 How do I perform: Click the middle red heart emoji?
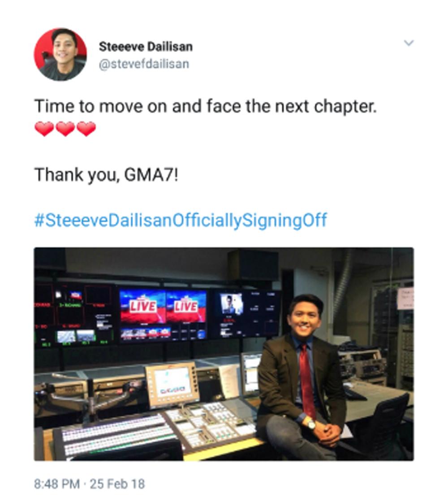coord(65,129)
